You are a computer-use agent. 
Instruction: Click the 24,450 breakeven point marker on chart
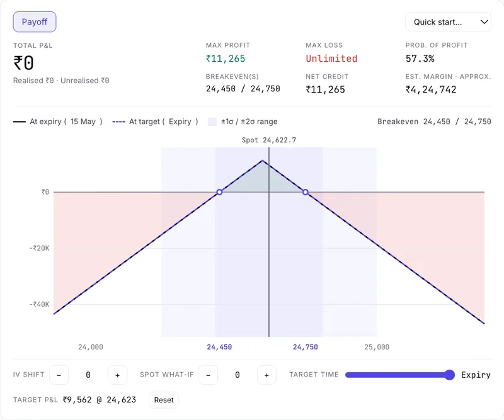219,192
